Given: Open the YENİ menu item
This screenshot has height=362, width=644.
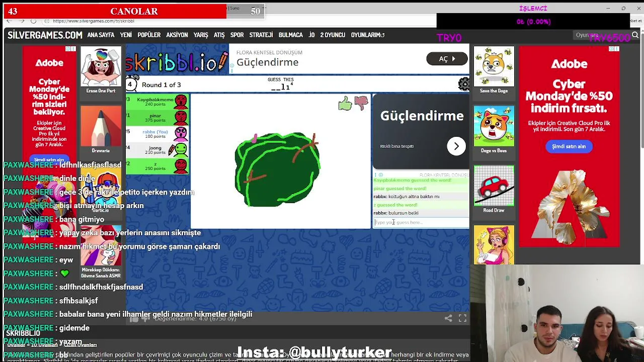Looking at the screenshot, I should (126, 35).
